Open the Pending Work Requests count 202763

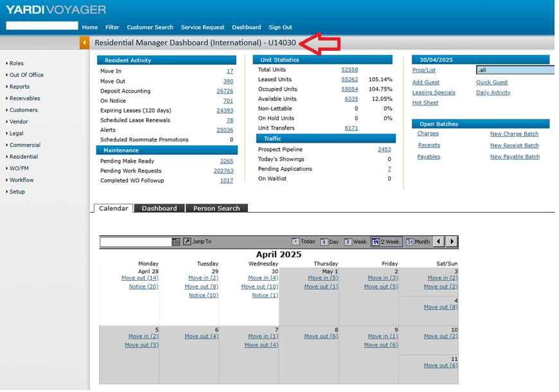pos(223,171)
